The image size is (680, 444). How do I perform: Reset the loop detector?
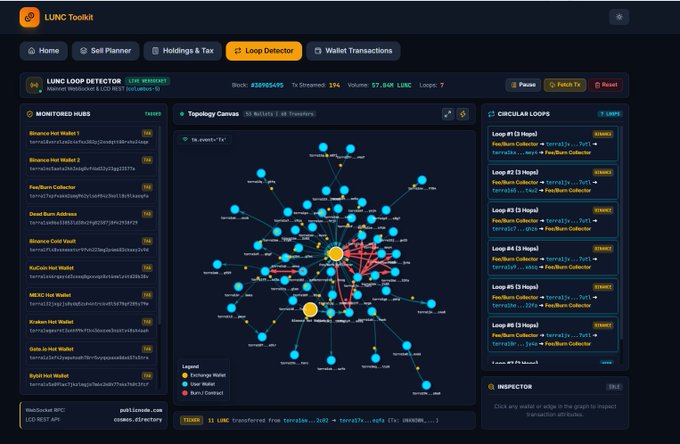(x=605, y=85)
